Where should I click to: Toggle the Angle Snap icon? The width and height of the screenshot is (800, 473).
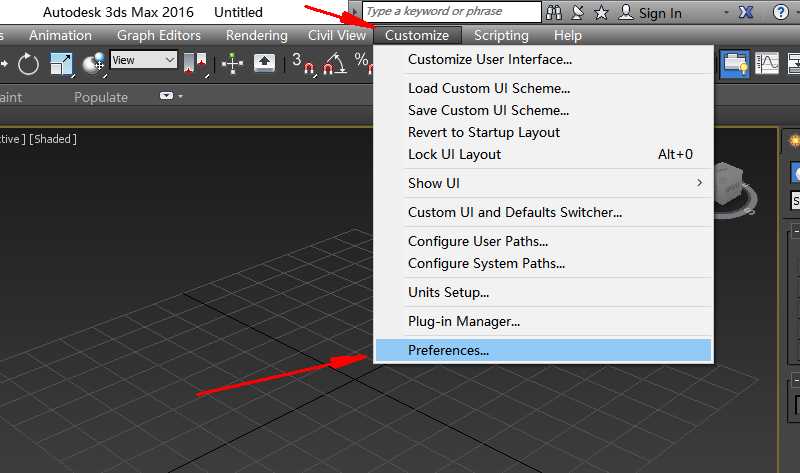[x=335, y=64]
